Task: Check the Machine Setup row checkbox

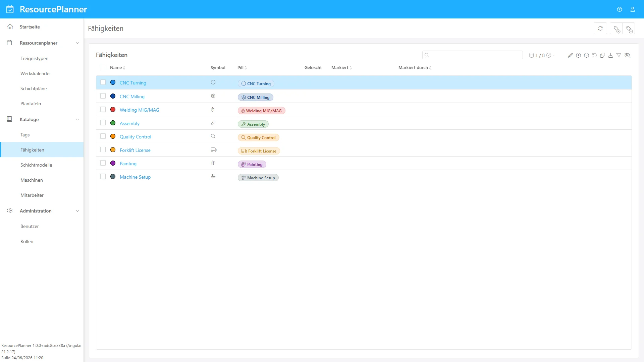Action: (x=103, y=176)
